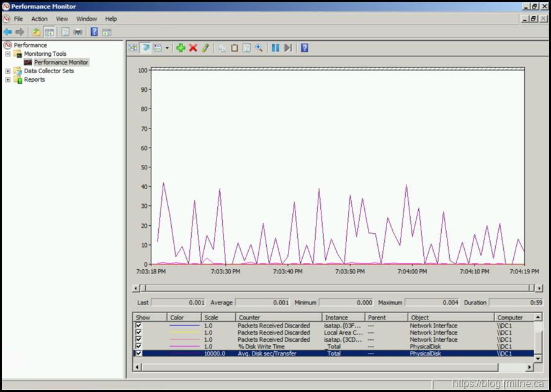The height and width of the screenshot is (392, 551).
Task: Uncheck Show box for % Disk Write Time
Action: click(x=138, y=347)
